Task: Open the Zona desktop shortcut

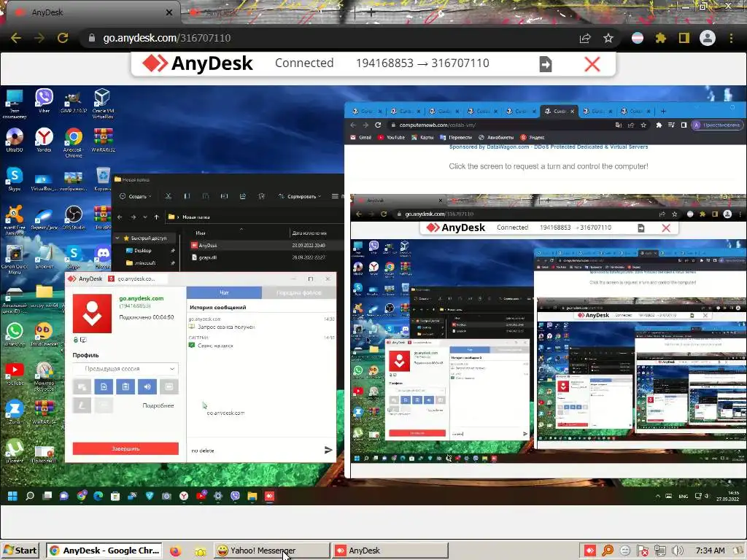Action: (x=15, y=412)
